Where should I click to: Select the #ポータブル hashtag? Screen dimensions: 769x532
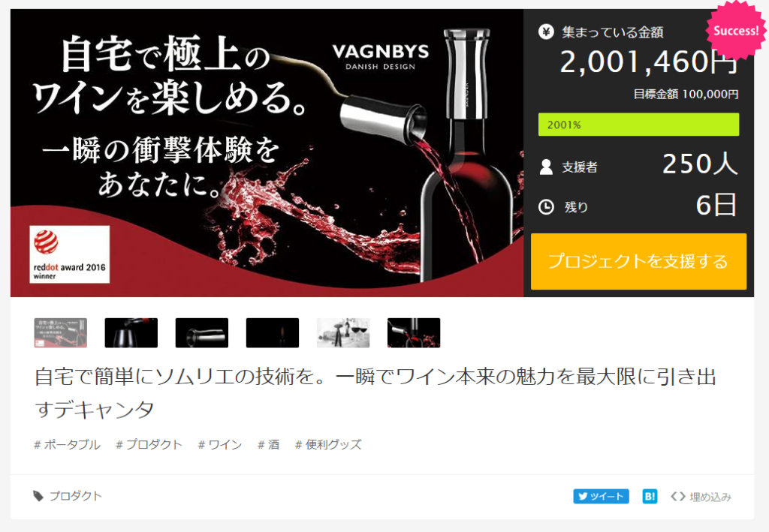[x=67, y=444]
